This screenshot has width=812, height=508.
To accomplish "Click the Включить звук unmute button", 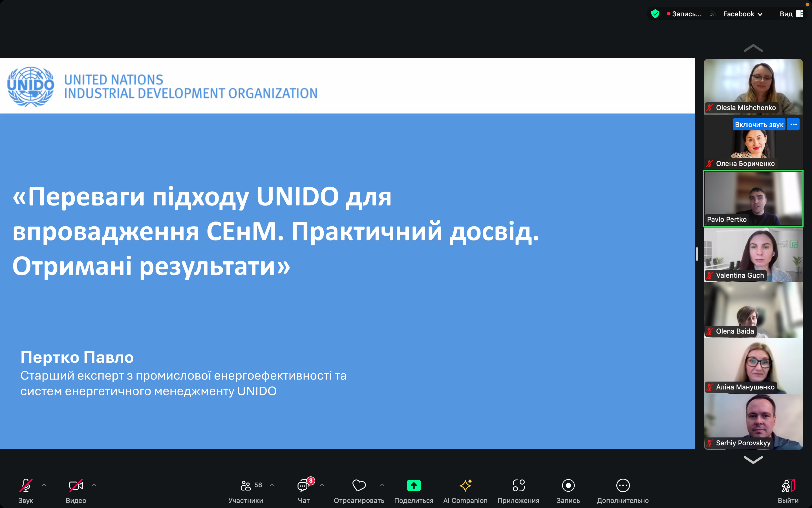I will coord(759,125).
